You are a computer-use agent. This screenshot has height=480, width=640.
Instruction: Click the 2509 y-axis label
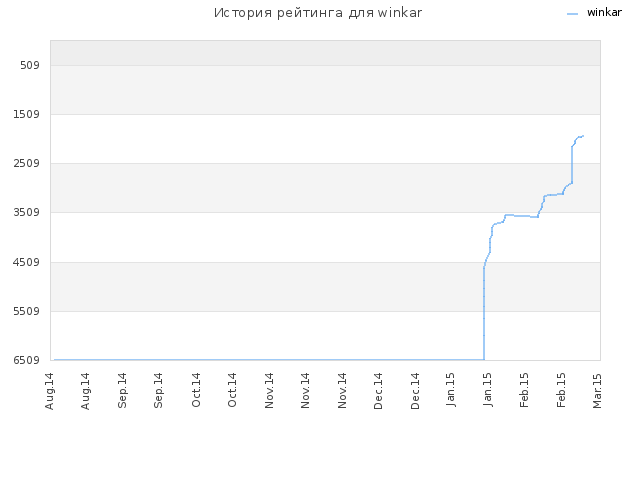[x=27, y=163]
